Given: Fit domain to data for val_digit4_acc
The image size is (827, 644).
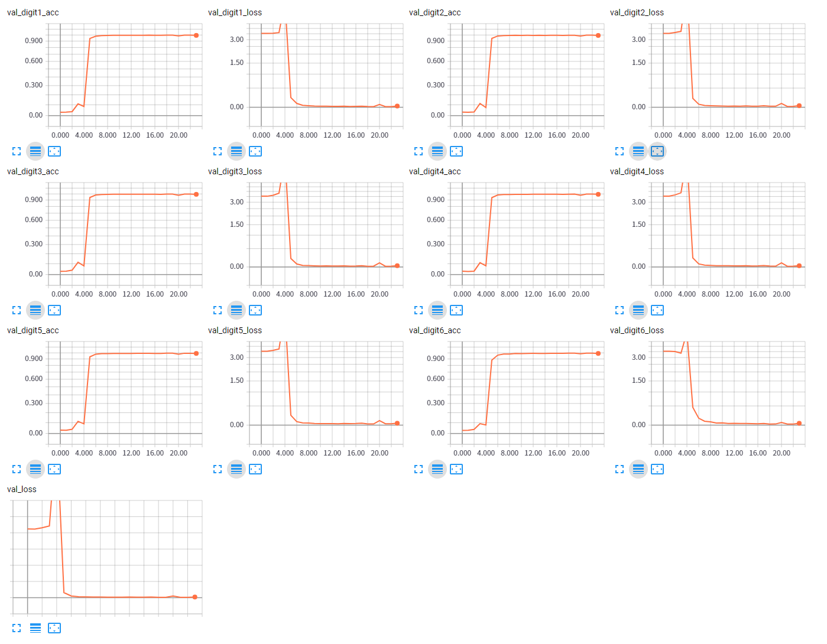Looking at the screenshot, I should 456,310.
